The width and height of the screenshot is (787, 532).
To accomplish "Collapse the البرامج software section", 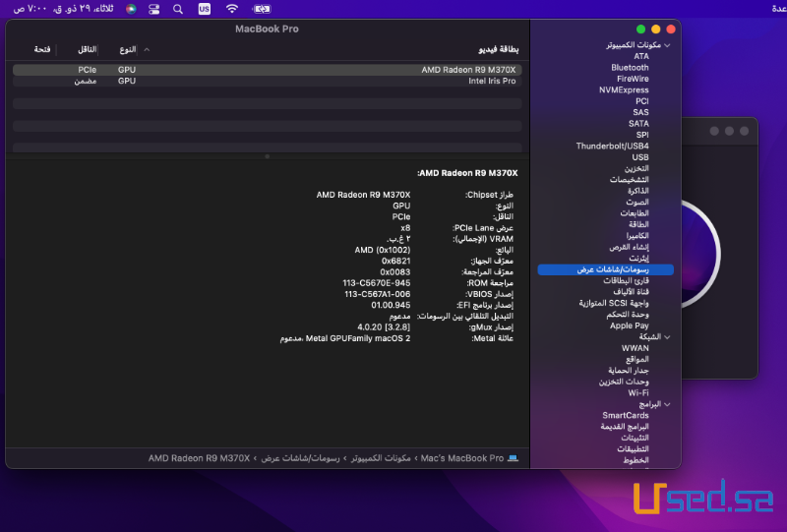I will click(x=667, y=404).
